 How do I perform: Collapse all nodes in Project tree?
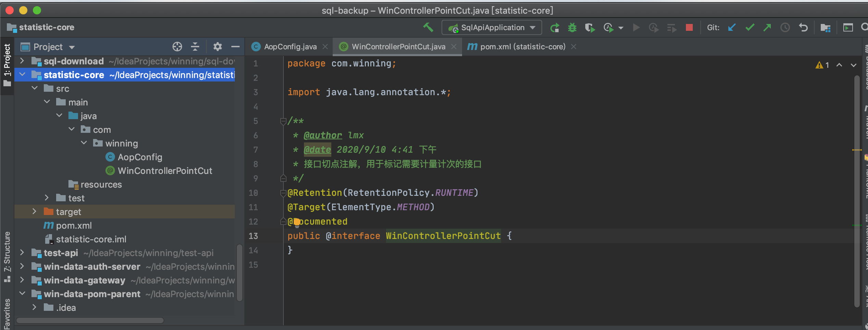[x=195, y=47]
